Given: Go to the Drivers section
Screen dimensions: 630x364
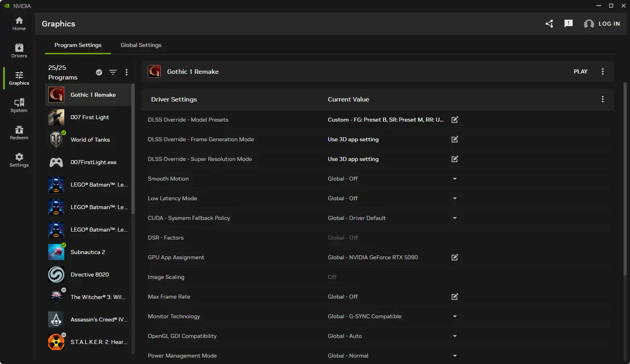Looking at the screenshot, I should coord(19,51).
